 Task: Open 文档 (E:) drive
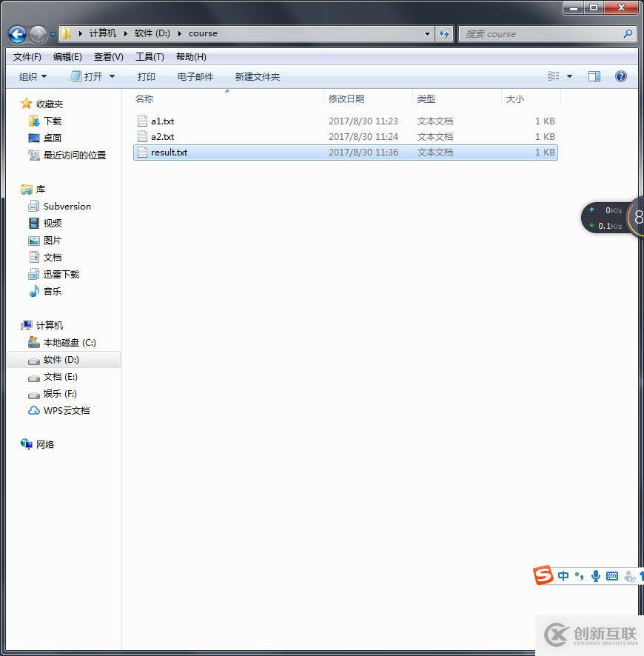pyautogui.click(x=60, y=377)
